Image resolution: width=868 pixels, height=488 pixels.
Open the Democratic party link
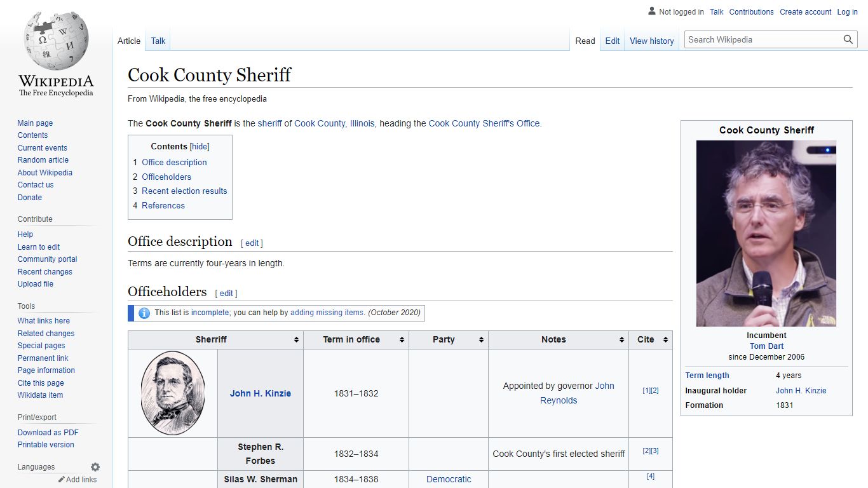(449, 480)
